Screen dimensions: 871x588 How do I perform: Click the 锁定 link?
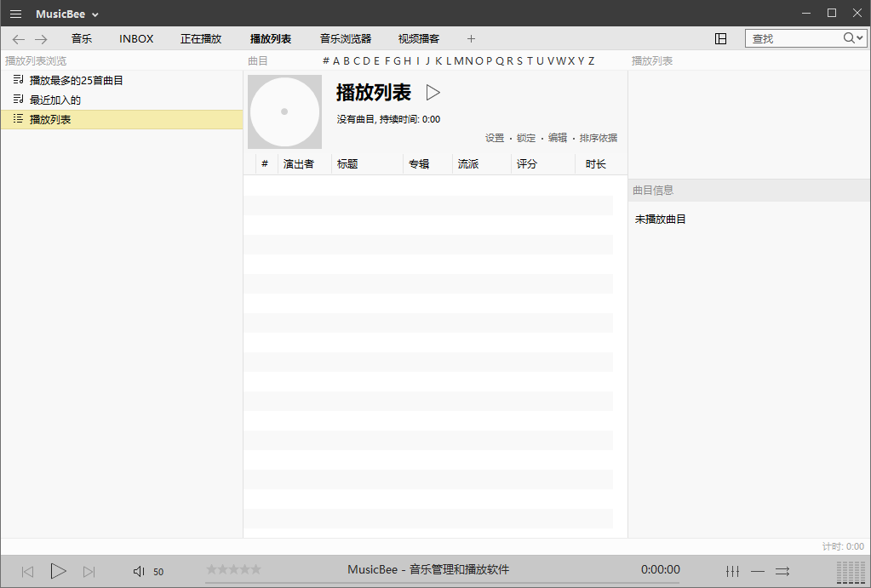coord(526,138)
